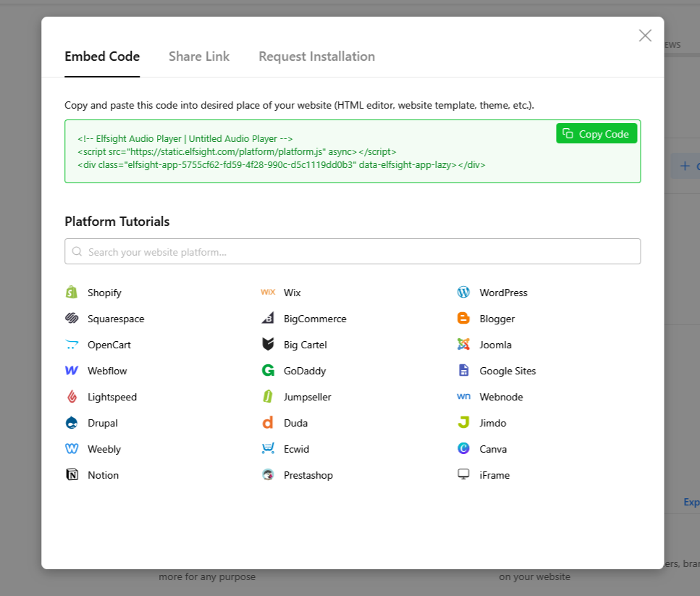Viewport: 700px width, 596px height.
Task: Copy the embed code with Copy Code
Action: [596, 133]
